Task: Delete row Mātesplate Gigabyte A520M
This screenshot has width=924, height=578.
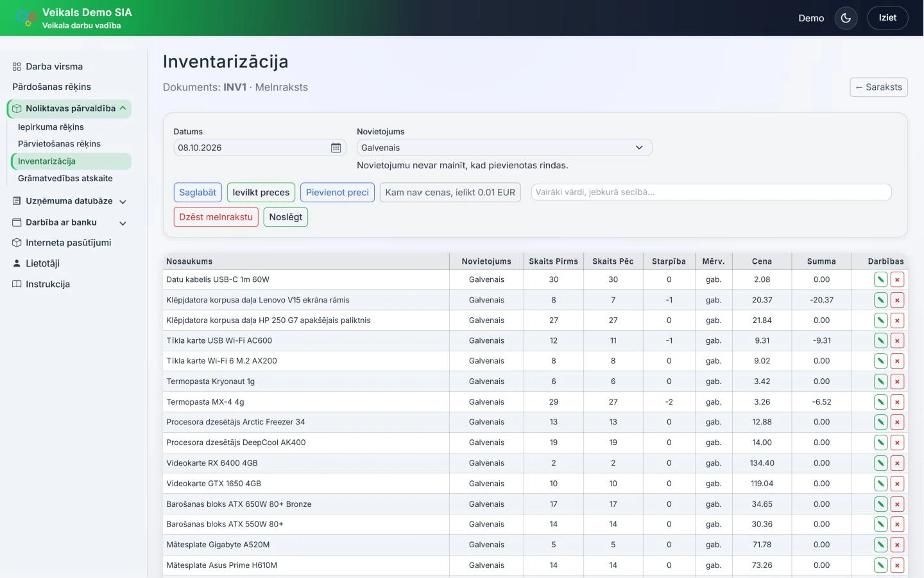Action: coord(897,545)
